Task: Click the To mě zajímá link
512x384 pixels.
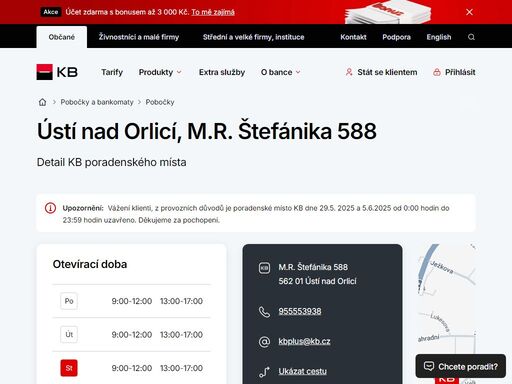Action: [x=213, y=12]
